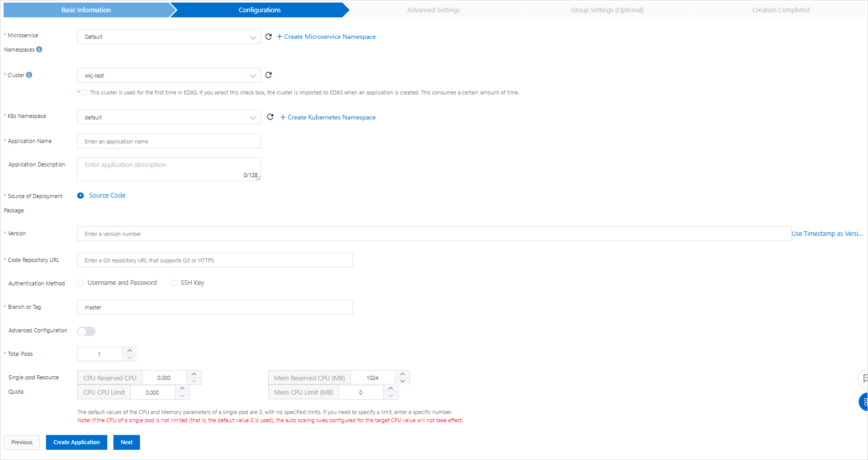Click Create Kubernetes Namespace link

pyautogui.click(x=328, y=117)
